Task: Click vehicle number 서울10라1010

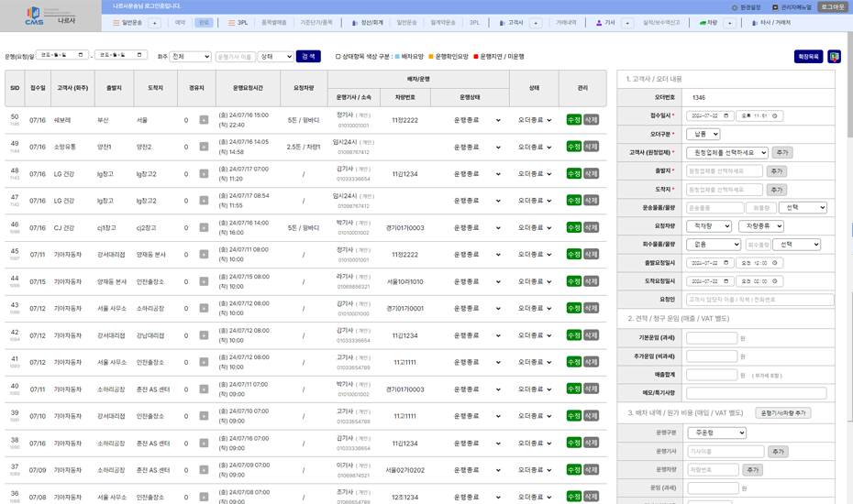Action: point(404,281)
